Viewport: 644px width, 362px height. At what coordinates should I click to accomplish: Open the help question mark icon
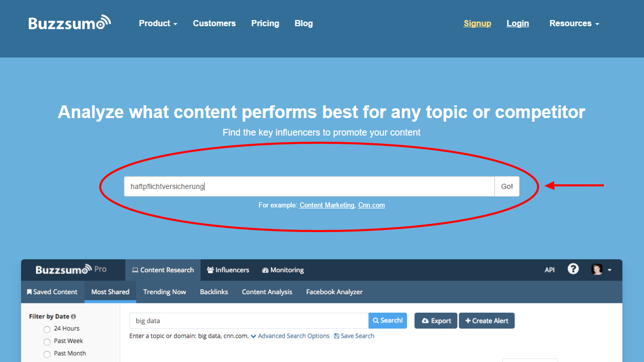coord(573,269)
